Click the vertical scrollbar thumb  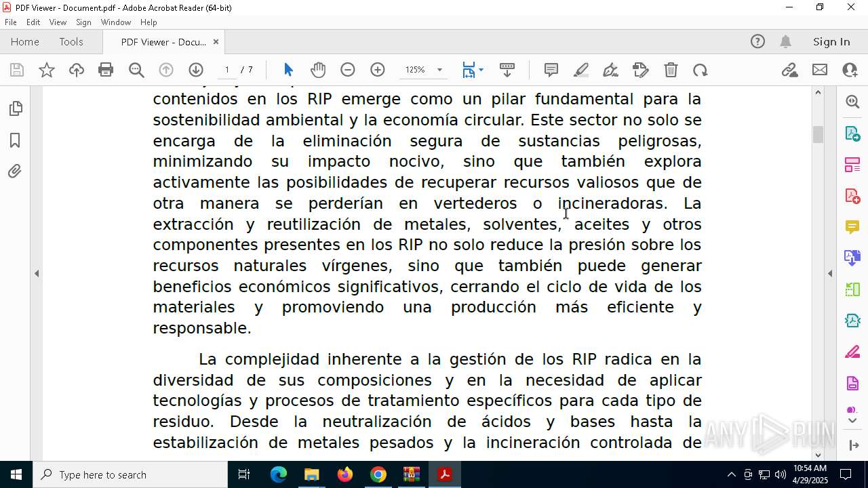tap(818, 134)
